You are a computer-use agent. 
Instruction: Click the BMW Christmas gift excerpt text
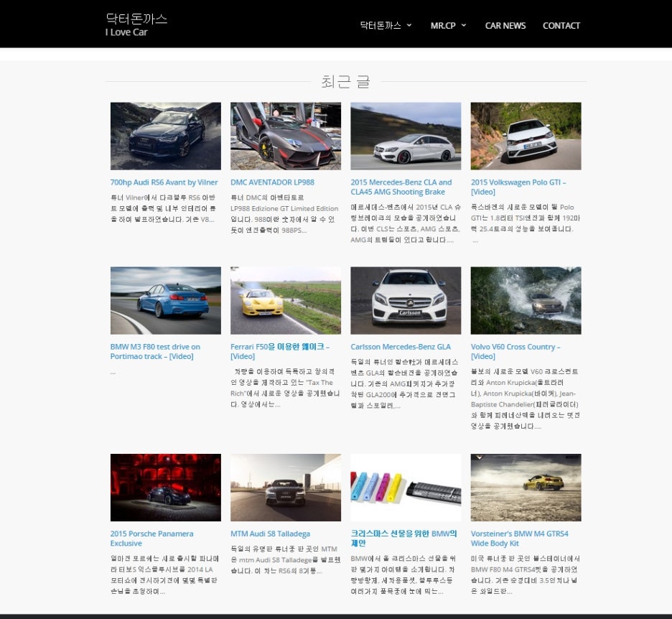[403, 575]
